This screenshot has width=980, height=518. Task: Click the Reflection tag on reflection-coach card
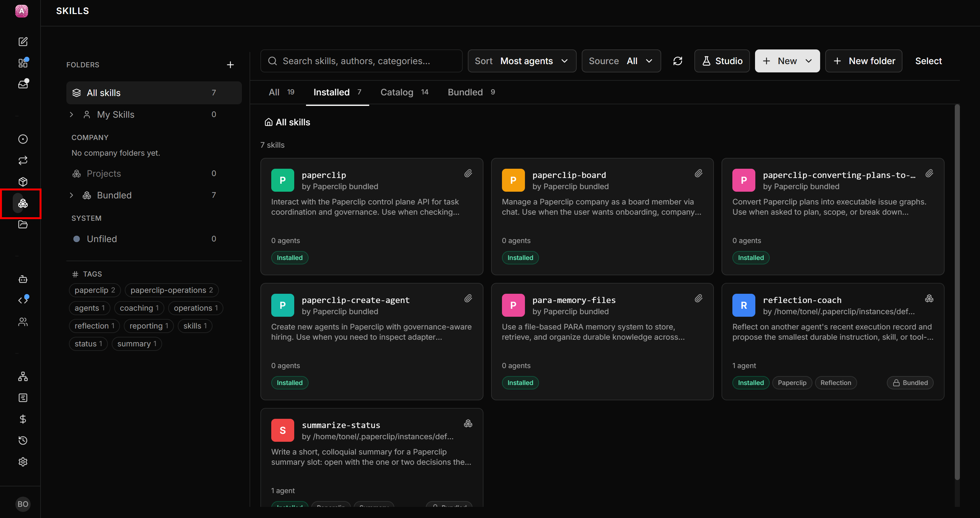click(x=835, y=383)
